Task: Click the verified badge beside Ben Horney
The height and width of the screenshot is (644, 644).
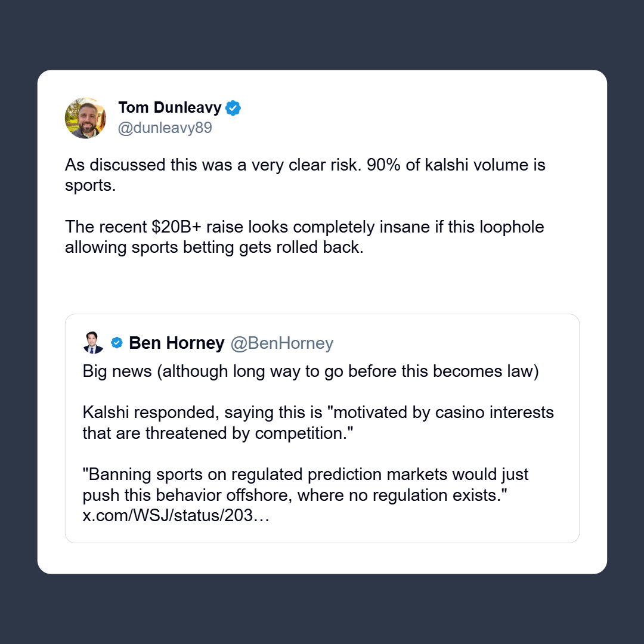Action: 117,343
